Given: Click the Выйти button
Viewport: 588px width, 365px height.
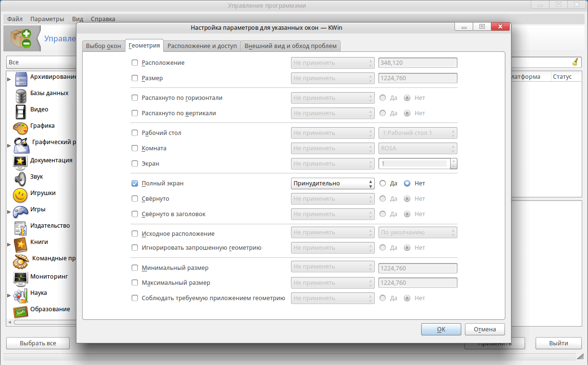Looking at the screenshot, I should click(x=559, y=343).
